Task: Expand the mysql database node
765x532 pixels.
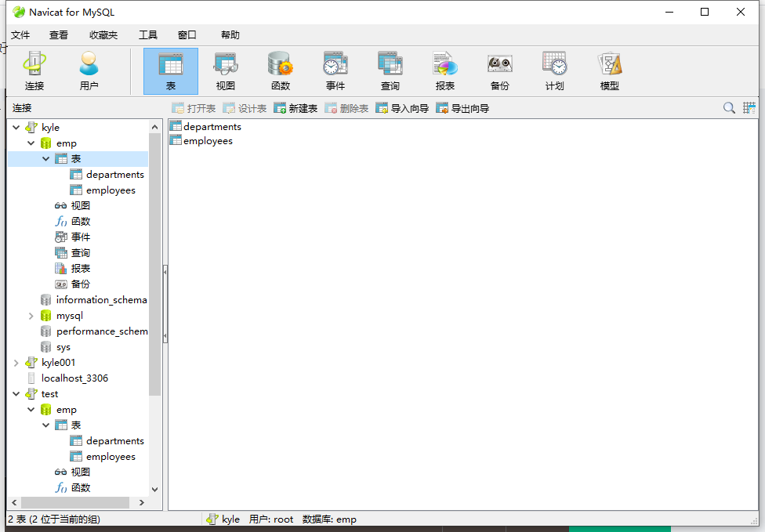Action: [x=31, y=316]
